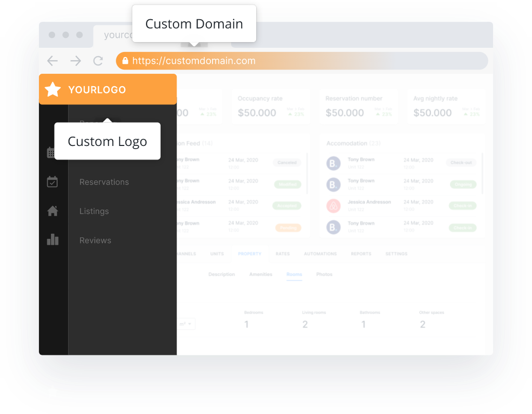Go back with the browser back arrow

(52, 61)
